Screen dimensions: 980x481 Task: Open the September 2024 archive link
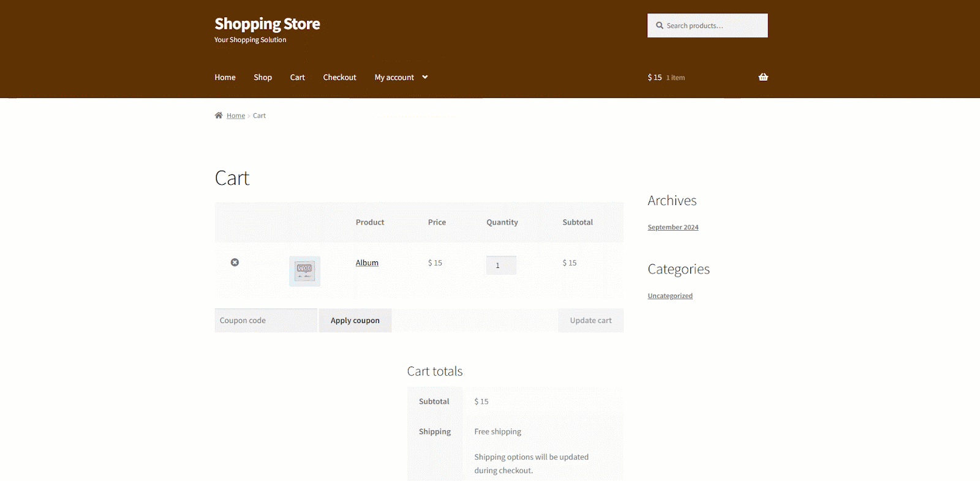673,228
